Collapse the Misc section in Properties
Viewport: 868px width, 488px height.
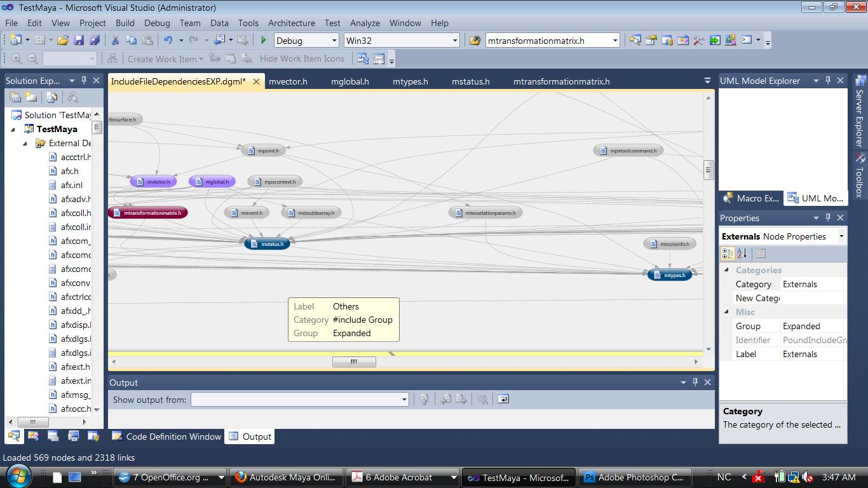pos(727,312)
